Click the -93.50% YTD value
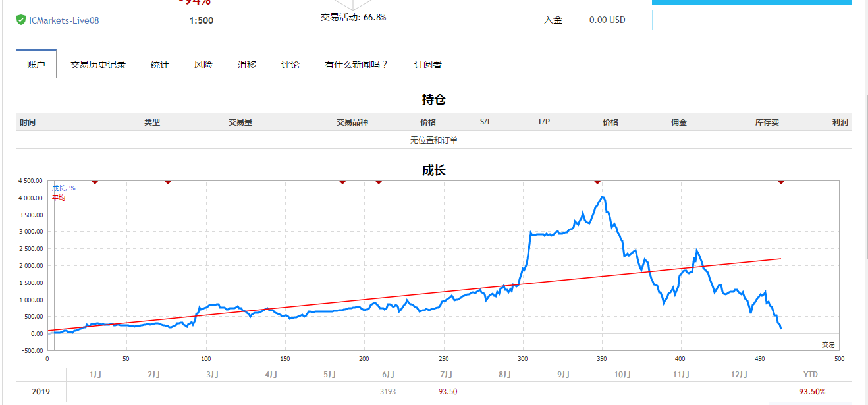The image size is (868, 405). pos(811,392)
